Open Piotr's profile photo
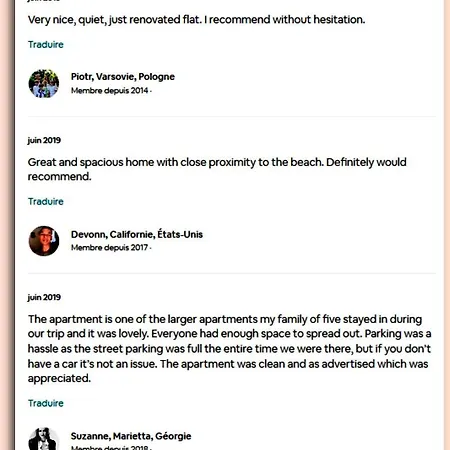The image size is (450, 450). 44,83
